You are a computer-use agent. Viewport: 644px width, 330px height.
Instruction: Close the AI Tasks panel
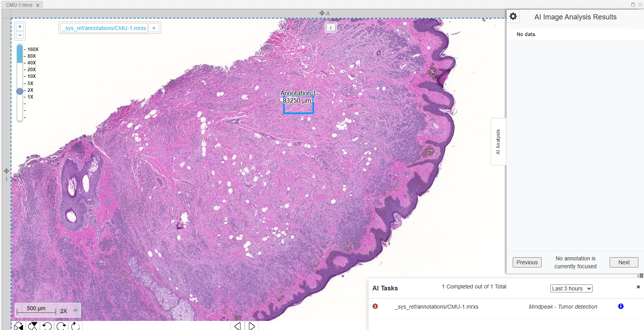(638, 287)
